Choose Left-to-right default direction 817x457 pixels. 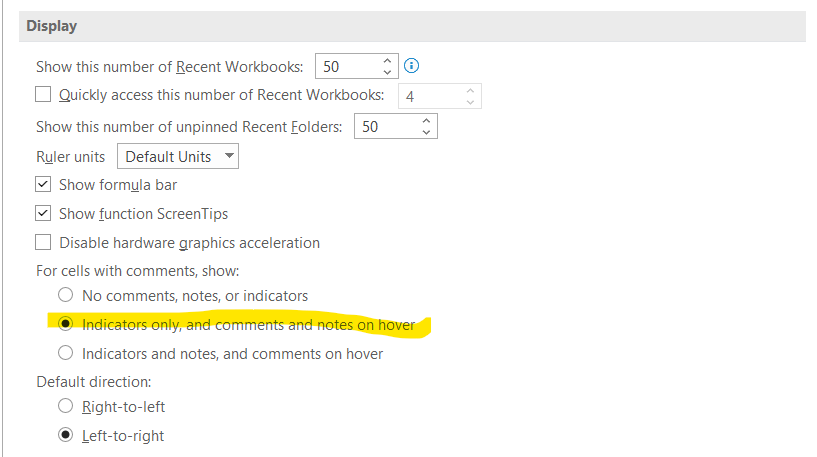[66, 435]
